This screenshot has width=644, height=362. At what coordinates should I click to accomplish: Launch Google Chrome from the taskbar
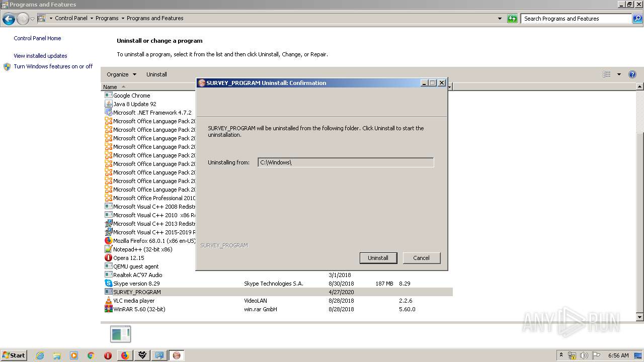click(x=91, y=355)
